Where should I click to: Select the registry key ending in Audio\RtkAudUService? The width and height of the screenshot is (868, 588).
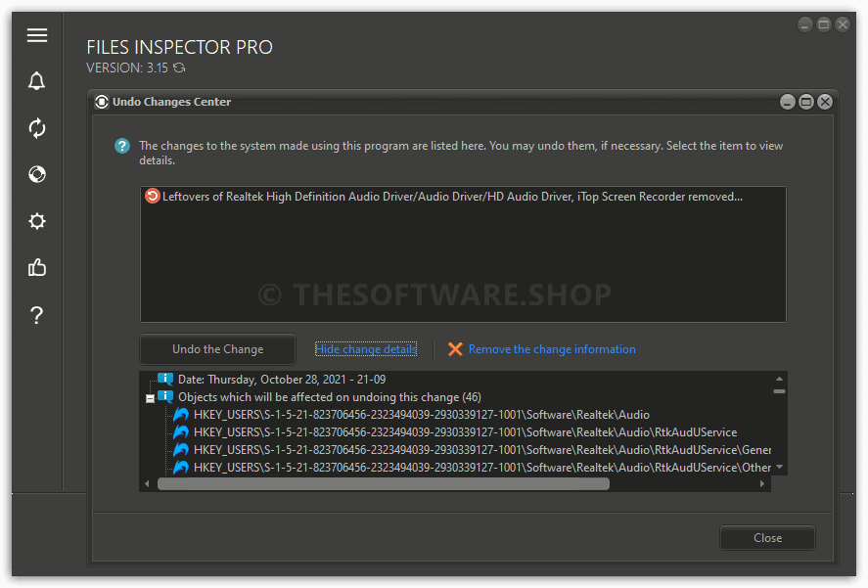(465, 432)
